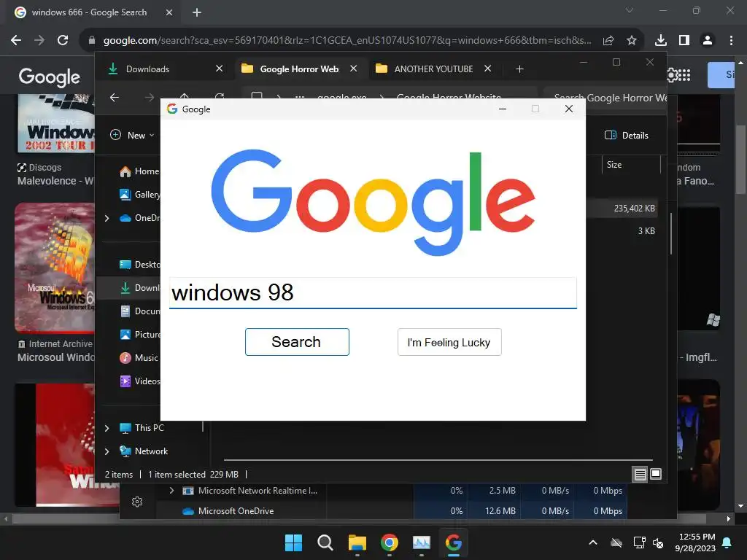
Task: Click the Google logo in the app window
Action: tap(373, 202)
